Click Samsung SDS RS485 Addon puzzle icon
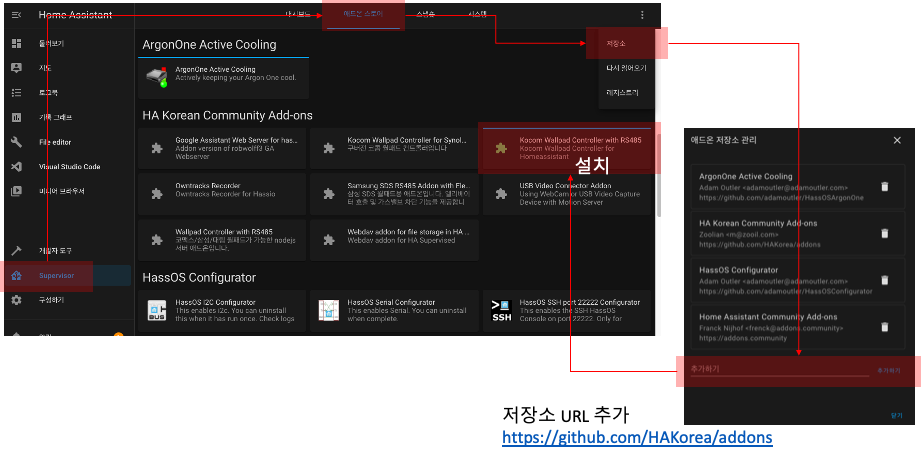The image size is (921, 460). point(329,193)
